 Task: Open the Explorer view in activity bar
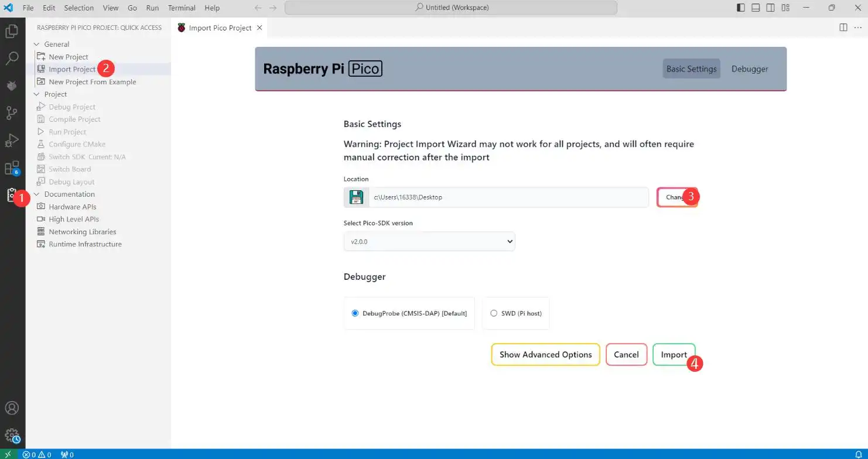(x=12, y=32)
